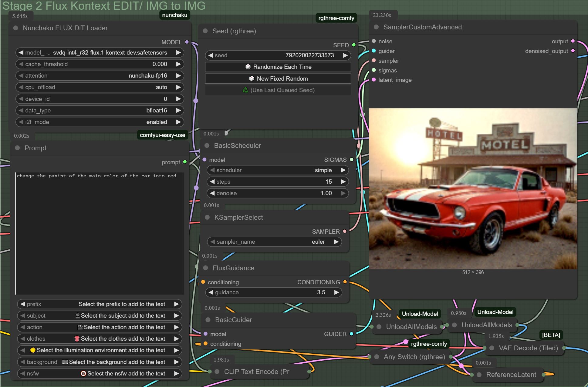Increase guidance value with right arrow
This screenshot has width=588, height=387.
pos(336,292)
